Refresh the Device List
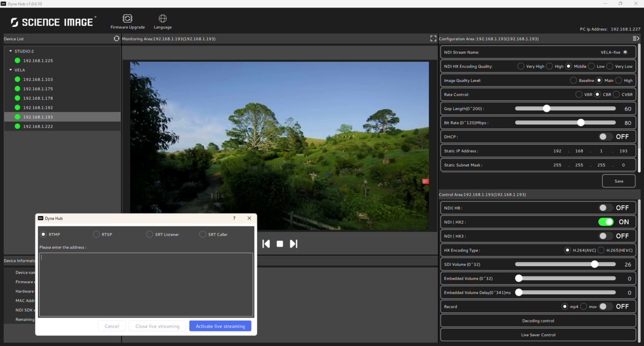644x346 pixels. click(116, 39)
